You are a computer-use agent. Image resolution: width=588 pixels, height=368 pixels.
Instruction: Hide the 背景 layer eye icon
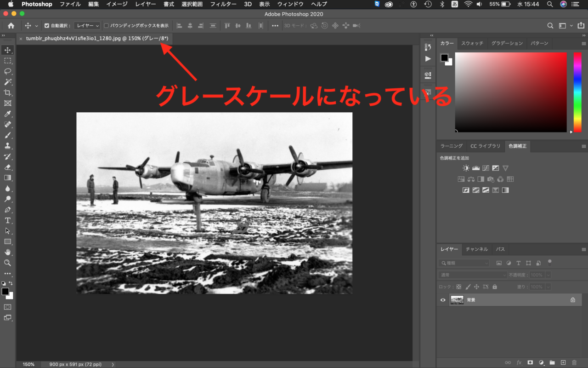[443, 300]
